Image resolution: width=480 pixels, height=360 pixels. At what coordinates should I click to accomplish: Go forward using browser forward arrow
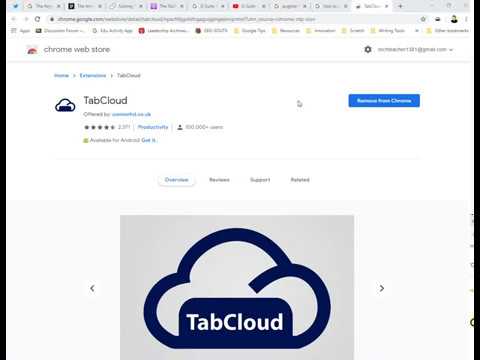(26, 19)
